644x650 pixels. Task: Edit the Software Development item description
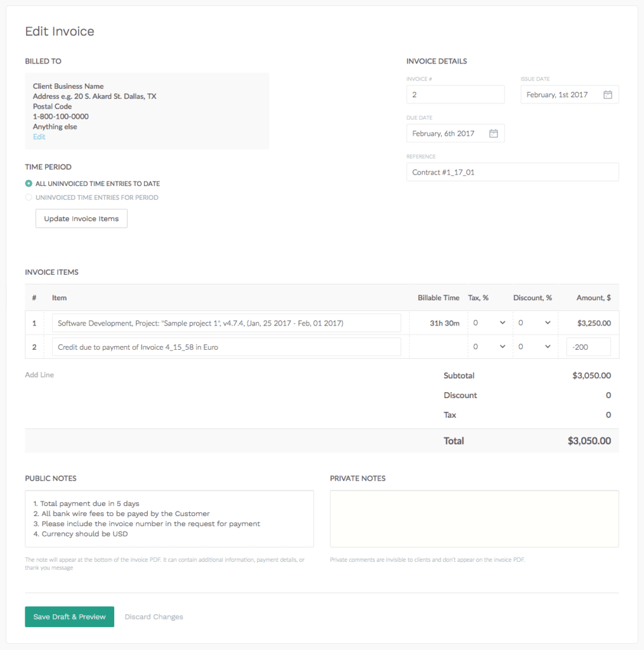point(226,322)
